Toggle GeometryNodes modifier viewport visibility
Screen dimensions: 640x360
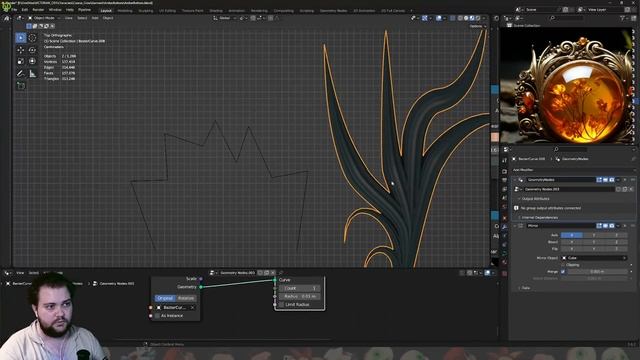point(605,180)
